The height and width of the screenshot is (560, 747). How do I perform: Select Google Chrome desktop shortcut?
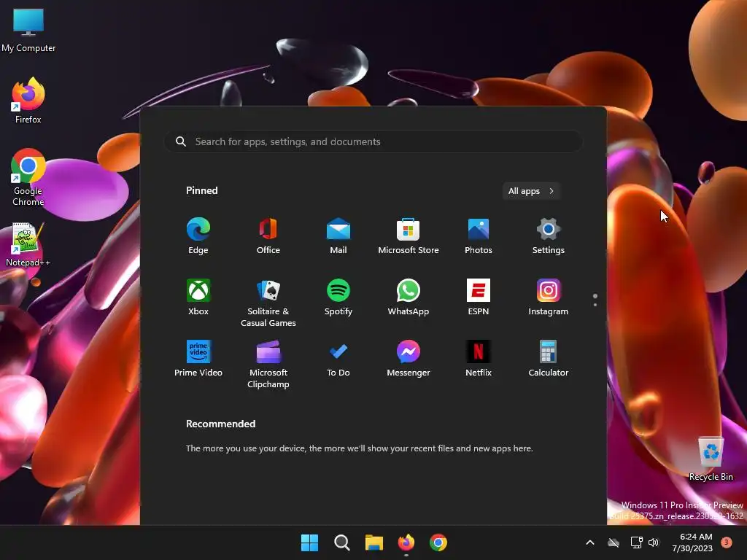28,178
